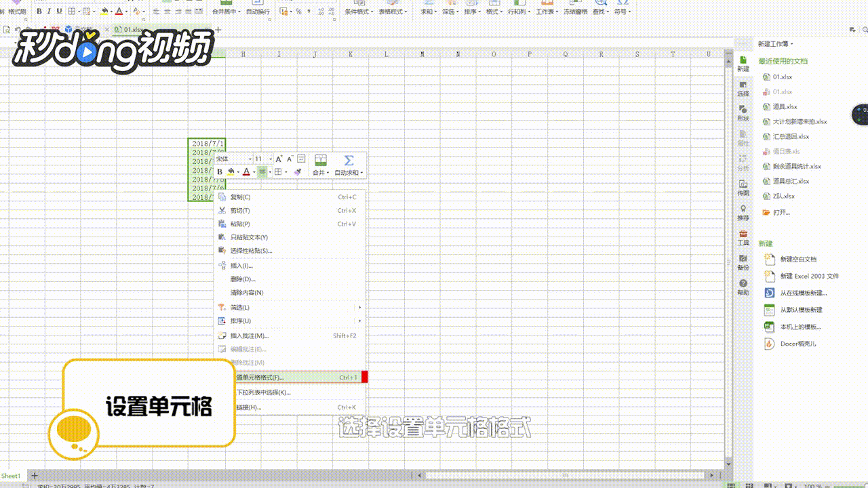This screenshot has width=868, height=488.
Task: Open 筛选(L) submenu in context menu
Action: (x=290, y=308)
